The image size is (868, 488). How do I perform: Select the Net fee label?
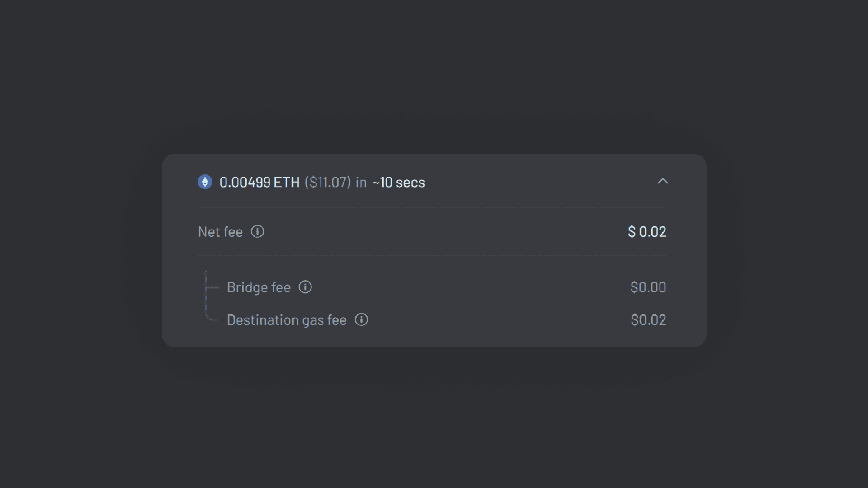click(x=220, y=232)
